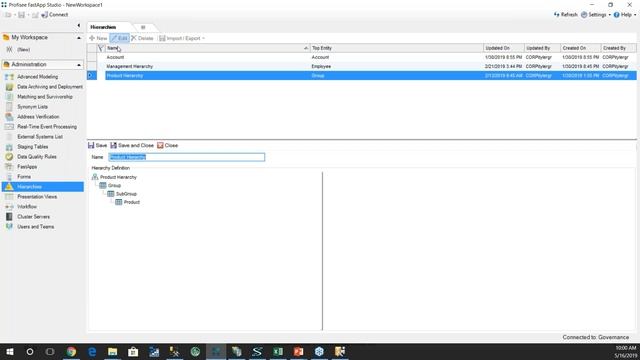640x360 pixels.
Task: Select Hierarchies in the sidebar
Action: [43, 187]
